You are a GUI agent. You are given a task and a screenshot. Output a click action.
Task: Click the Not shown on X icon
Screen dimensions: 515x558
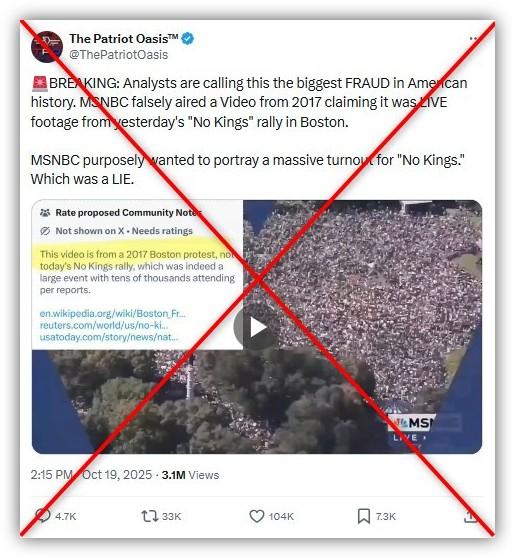point(45,231)
